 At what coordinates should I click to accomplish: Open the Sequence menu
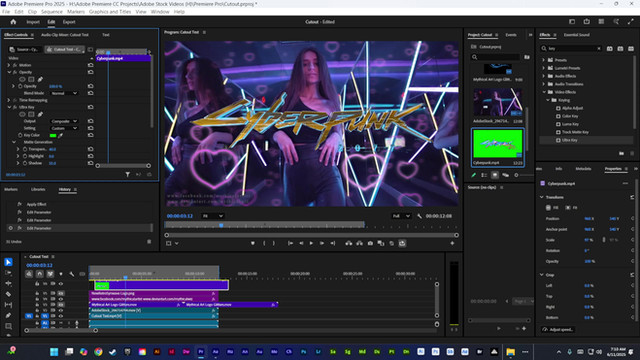pyautogui.click(x=52, y=12)
